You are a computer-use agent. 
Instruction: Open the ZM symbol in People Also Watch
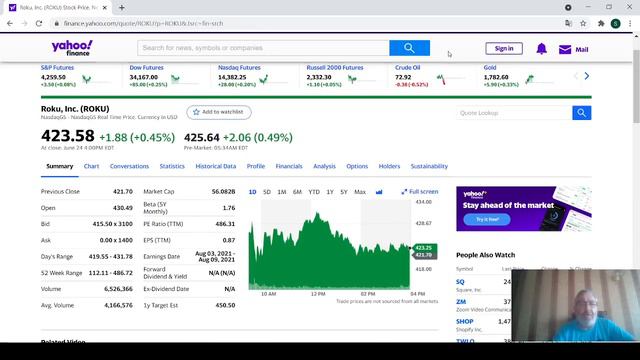pyautogui.click(x=461, y=302)
